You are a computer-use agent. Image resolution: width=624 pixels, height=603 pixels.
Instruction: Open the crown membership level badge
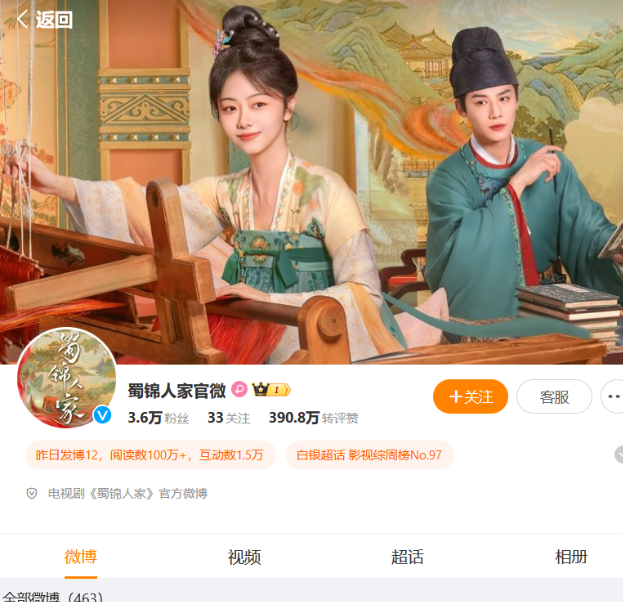click(271, 390)
